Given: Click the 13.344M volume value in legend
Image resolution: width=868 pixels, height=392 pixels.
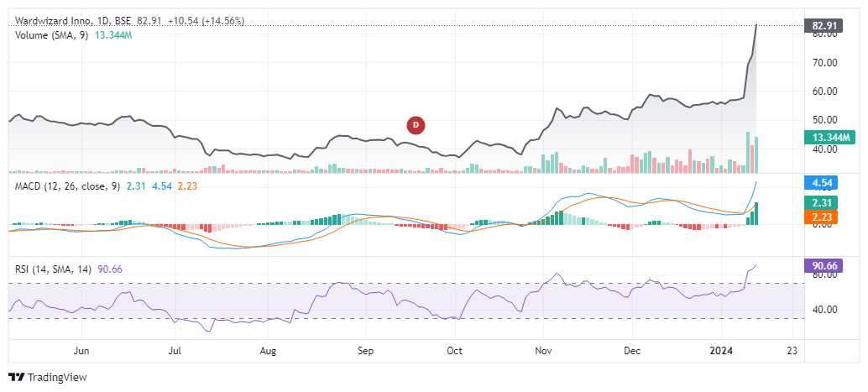Looking at the screenshot, I should (114, 35).
